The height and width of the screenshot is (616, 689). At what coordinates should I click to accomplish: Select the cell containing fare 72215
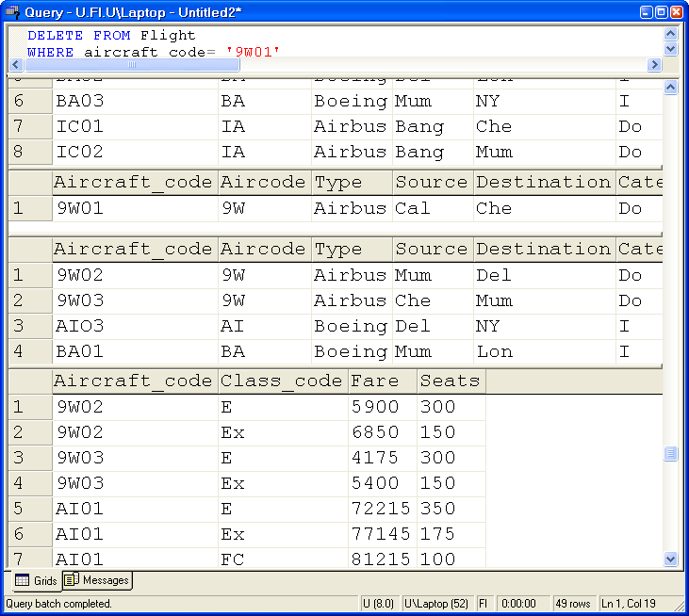381,509
